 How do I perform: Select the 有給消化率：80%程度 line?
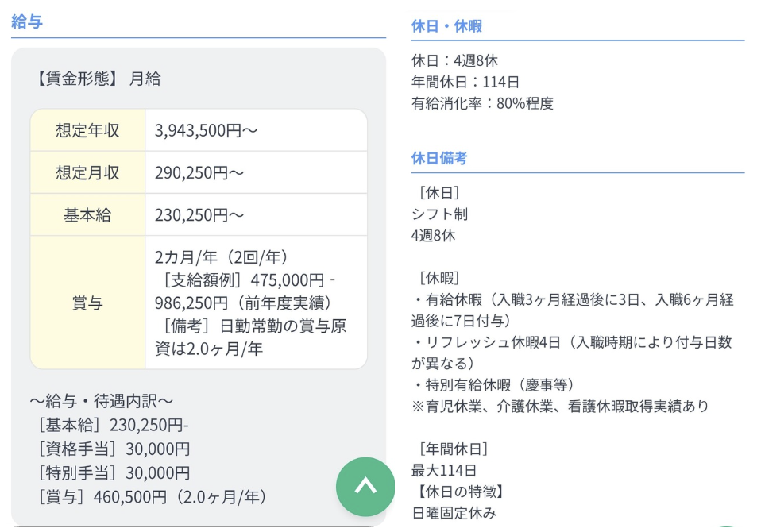pyautogui.click(x=482, y=102)
